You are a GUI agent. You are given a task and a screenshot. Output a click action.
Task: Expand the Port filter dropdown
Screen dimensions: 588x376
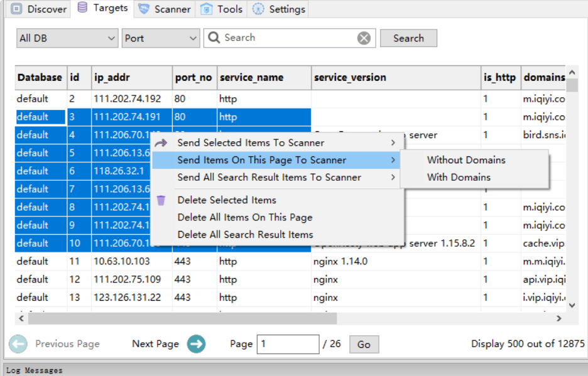pyautogui.click(x=160, y=38)
